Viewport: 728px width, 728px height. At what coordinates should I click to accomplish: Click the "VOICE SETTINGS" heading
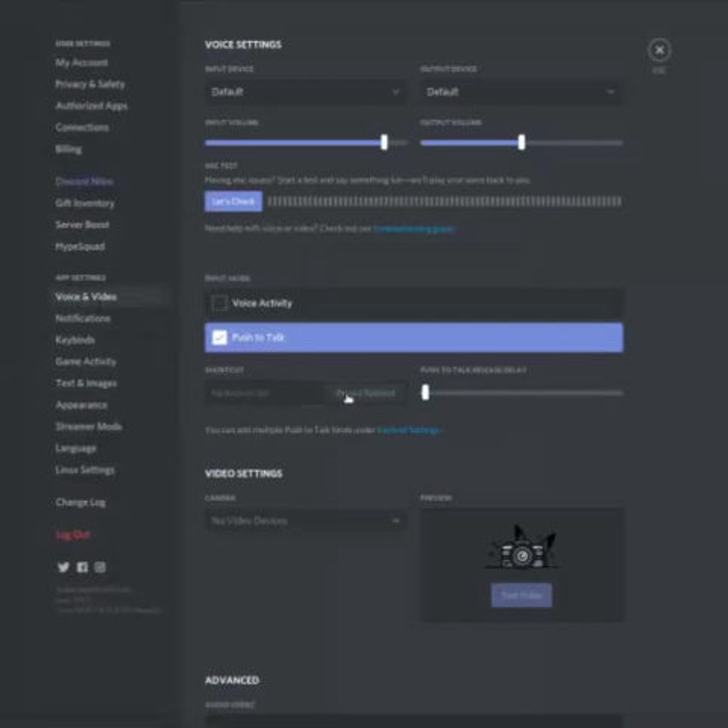click(243, 45)
